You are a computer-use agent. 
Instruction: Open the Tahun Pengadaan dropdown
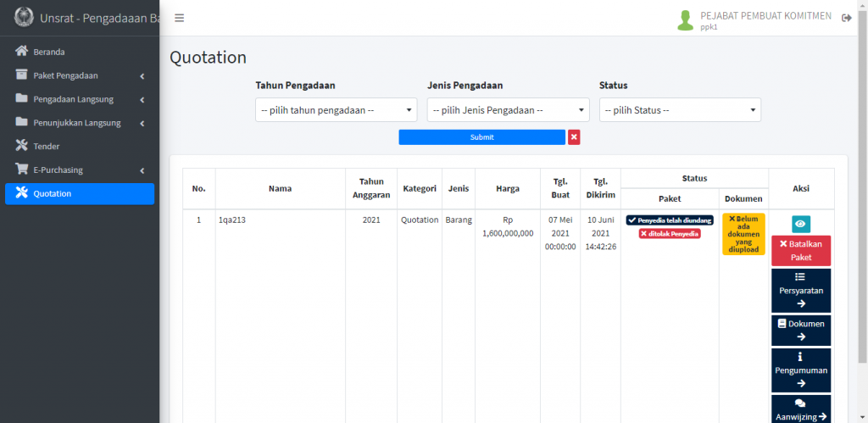(336, 110)
